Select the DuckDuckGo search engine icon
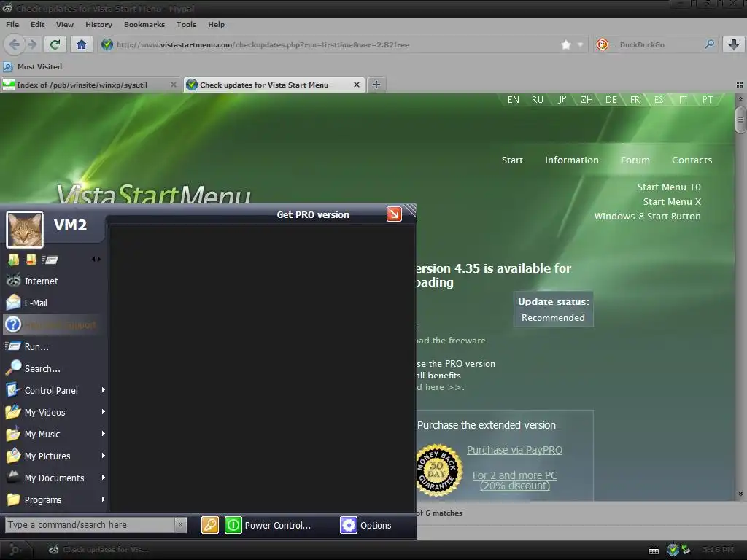Image resolution: width=747 pixels, height=560 pixels. point(603,44)
